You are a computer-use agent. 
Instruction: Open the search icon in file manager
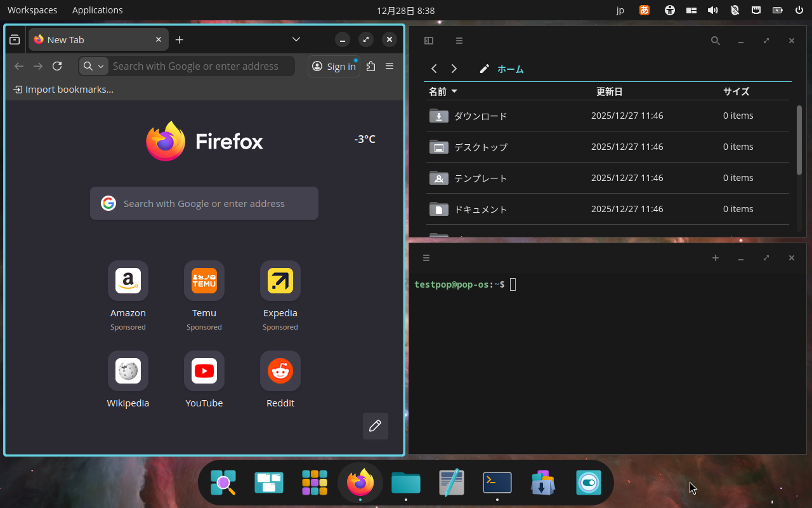click(715, 41)
